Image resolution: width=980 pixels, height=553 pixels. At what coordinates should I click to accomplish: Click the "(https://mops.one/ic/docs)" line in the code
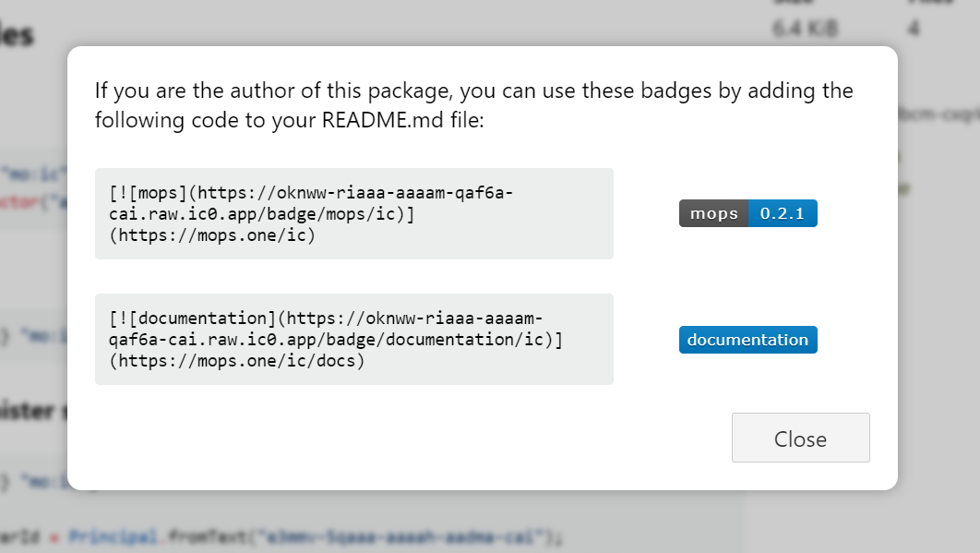click(x=236, y=361)
